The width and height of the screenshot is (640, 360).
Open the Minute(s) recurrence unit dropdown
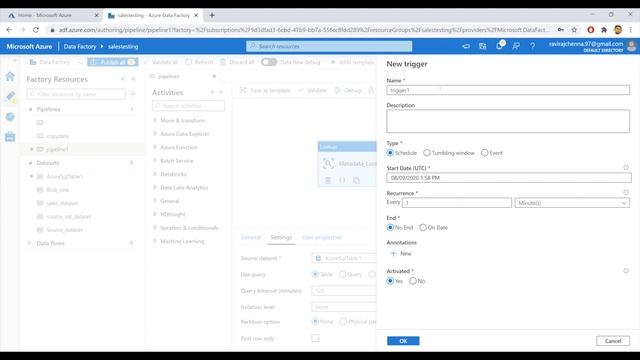[x=572, y=203]
